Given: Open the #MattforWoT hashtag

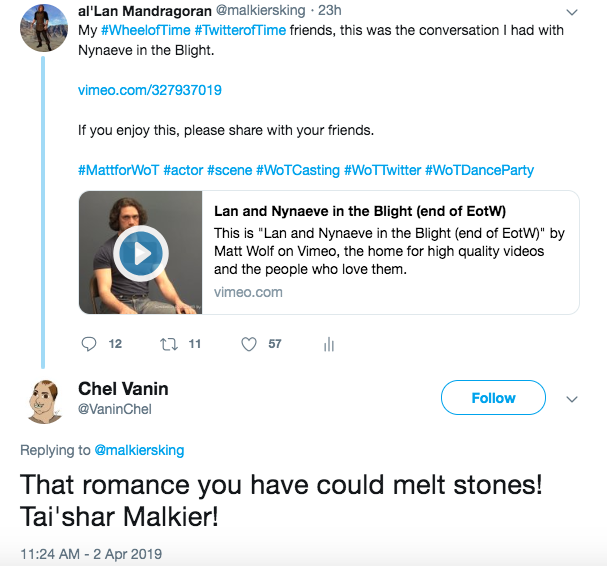Looking at the screenshot, I should [118, 170].
